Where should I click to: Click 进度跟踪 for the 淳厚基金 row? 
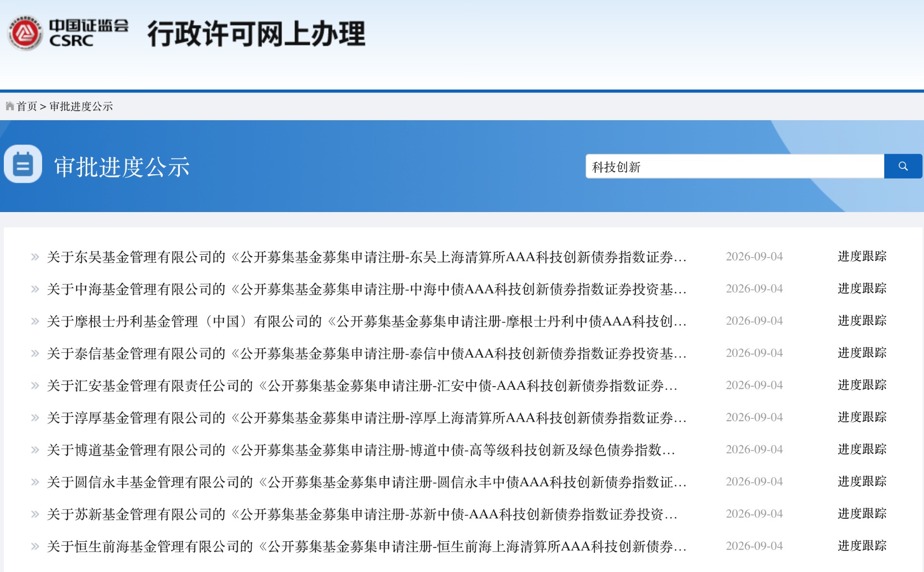(862, 417)
